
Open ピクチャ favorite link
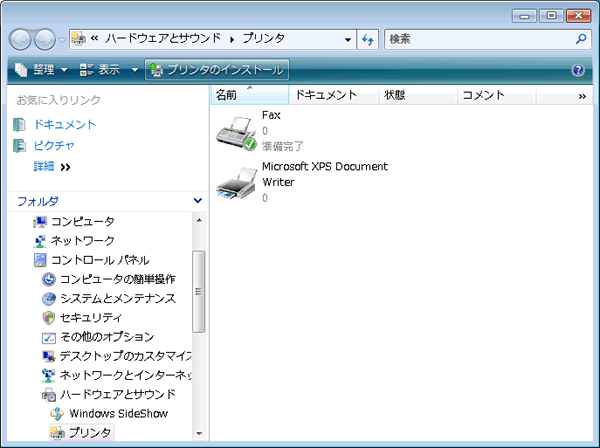pyautogui.click(x=54, y=145)
